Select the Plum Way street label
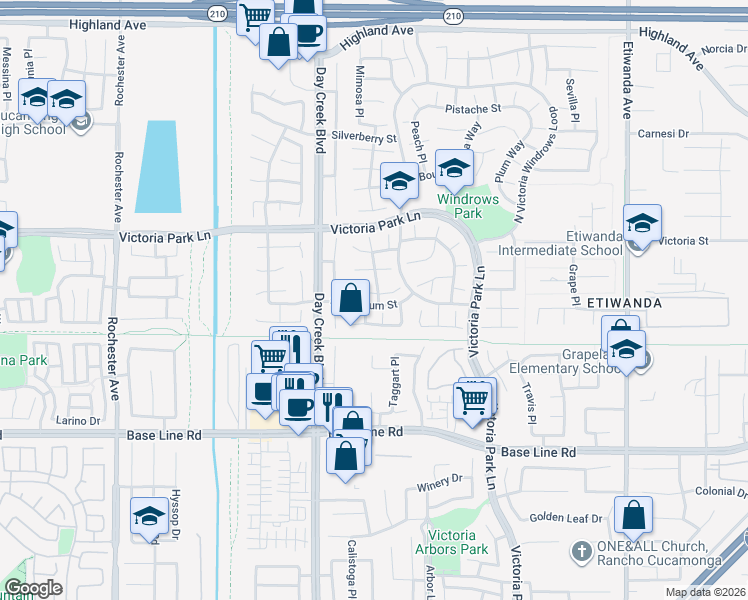This screenshot has height=600, width=748. pyautogui.click(x=509, y=161)
